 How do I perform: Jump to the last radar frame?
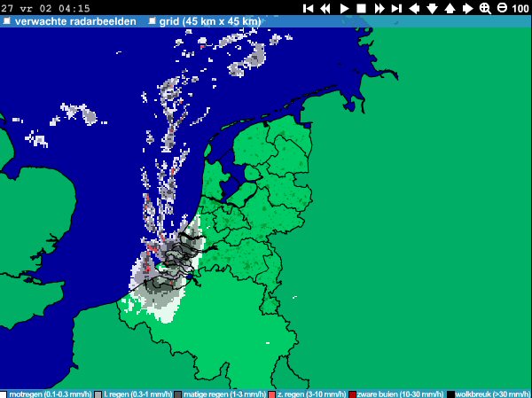pyautogui.click(x=396, y=8)
